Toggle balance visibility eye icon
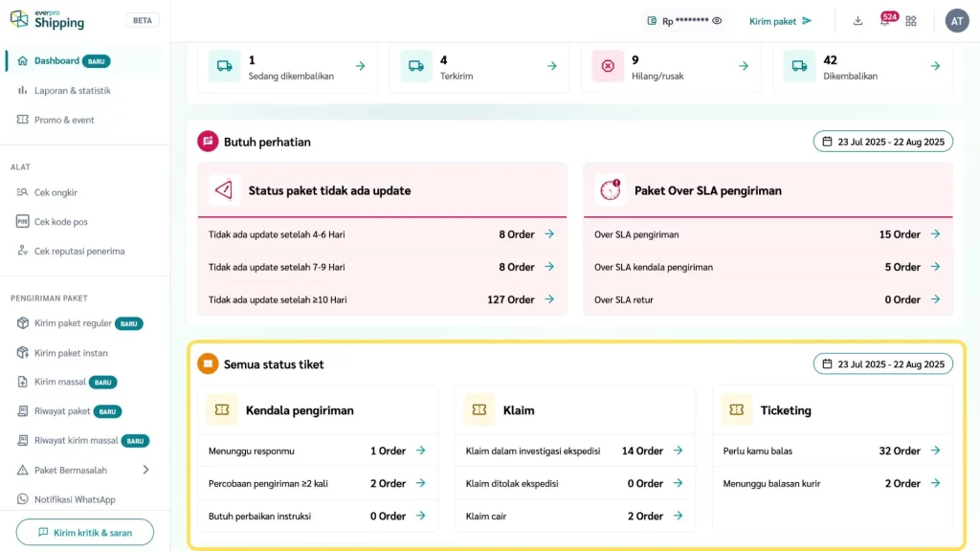The height and width of the screenshot is (551, 980). [x=717, y=21]
